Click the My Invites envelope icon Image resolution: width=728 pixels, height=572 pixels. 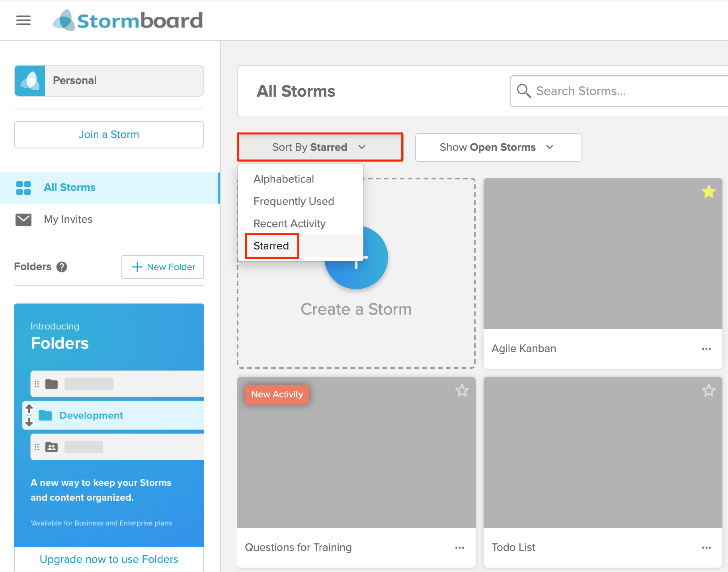(23, 220)
